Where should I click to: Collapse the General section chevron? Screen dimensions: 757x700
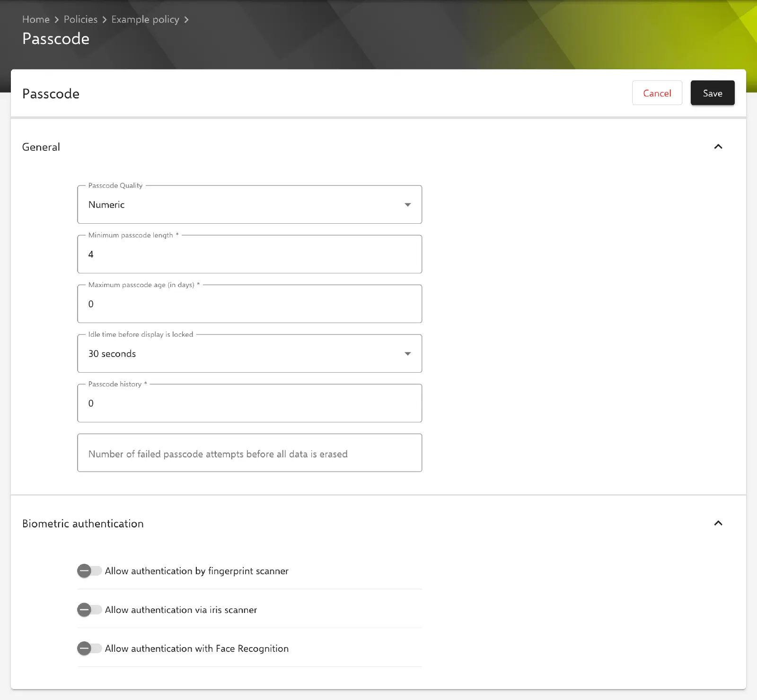coord(718,147)
